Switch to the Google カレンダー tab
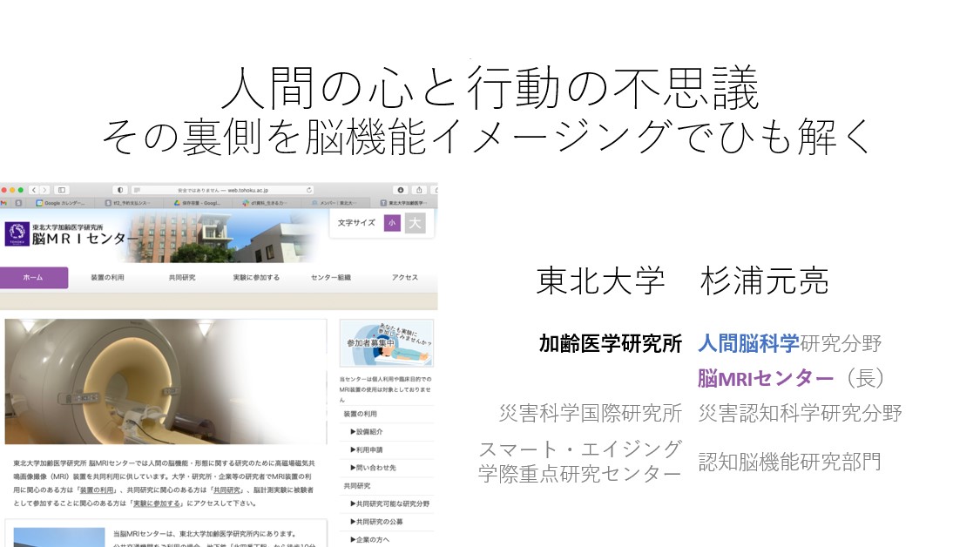980x547 pixels. [x=61, y=203]
